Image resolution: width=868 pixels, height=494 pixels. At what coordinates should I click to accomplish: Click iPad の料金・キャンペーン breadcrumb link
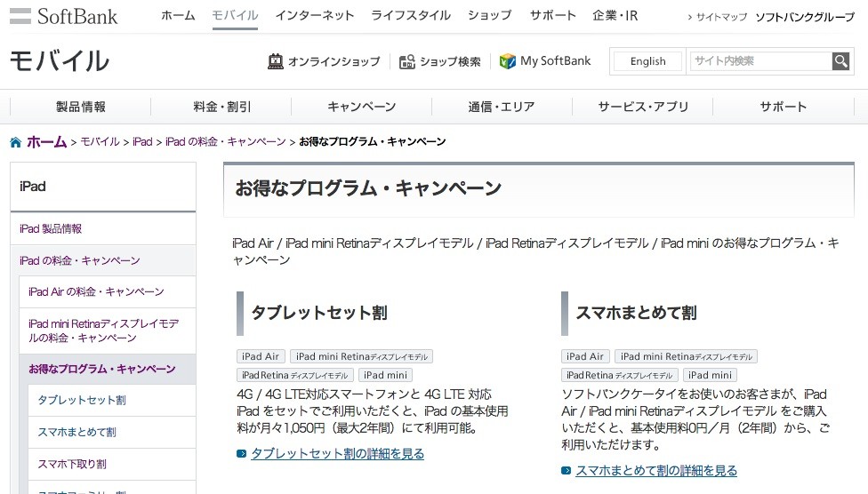225,142
